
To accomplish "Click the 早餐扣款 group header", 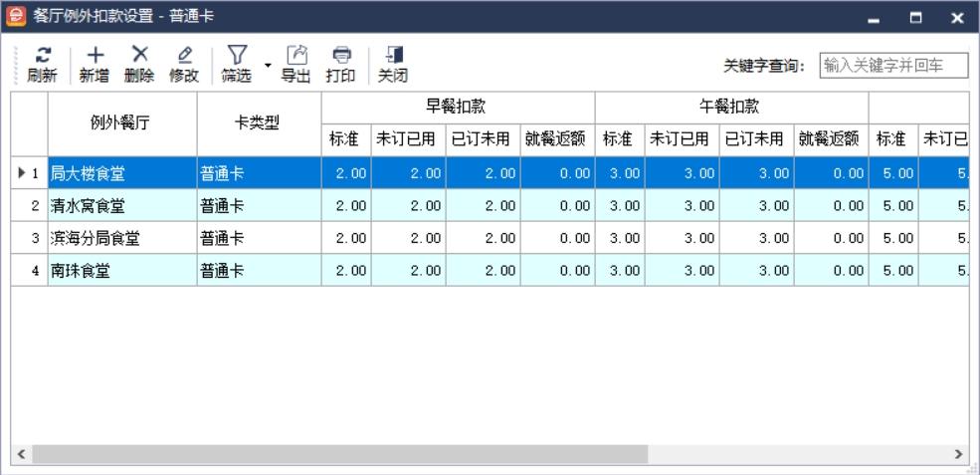I will [458, 108].
